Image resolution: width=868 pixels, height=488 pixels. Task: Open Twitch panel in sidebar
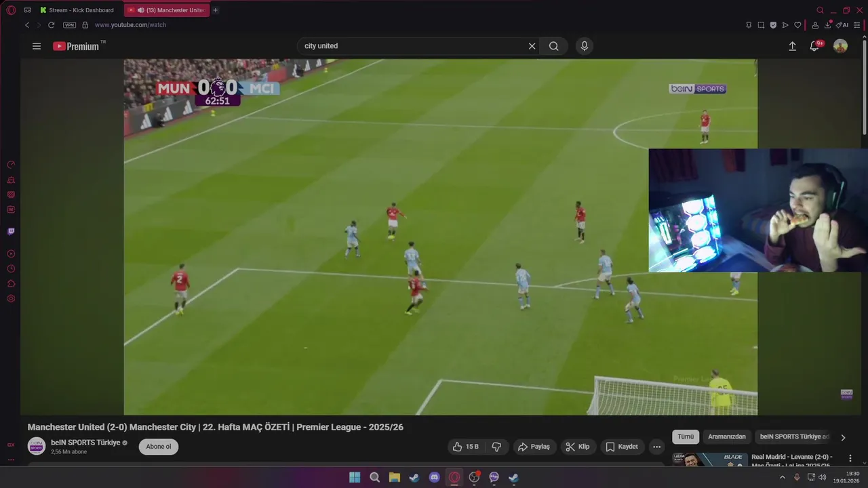pos(11,231)
